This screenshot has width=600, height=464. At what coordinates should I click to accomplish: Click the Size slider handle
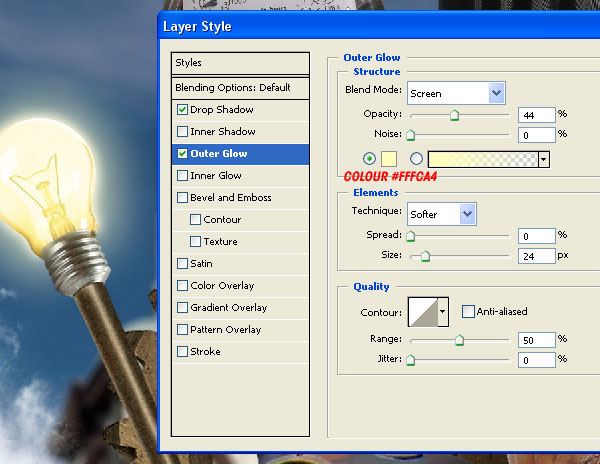(x=425, y=256)
